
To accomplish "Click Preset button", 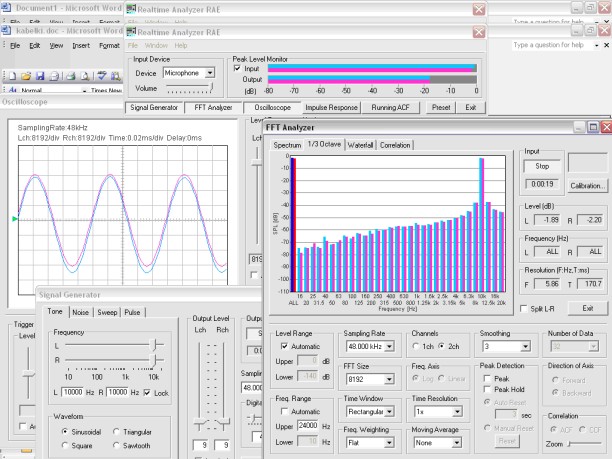I will point(441,108).
